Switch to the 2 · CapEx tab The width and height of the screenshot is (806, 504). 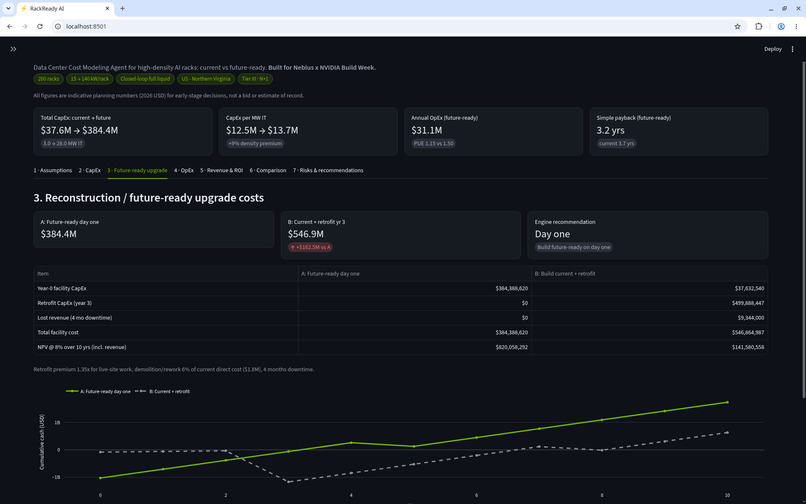click(x=89, y=170)
